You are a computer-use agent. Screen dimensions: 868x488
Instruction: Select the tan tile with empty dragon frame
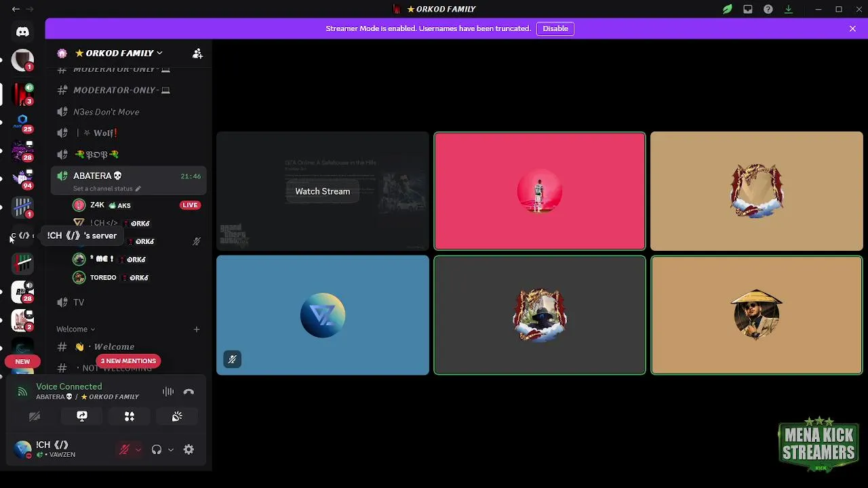coord(757,191)
